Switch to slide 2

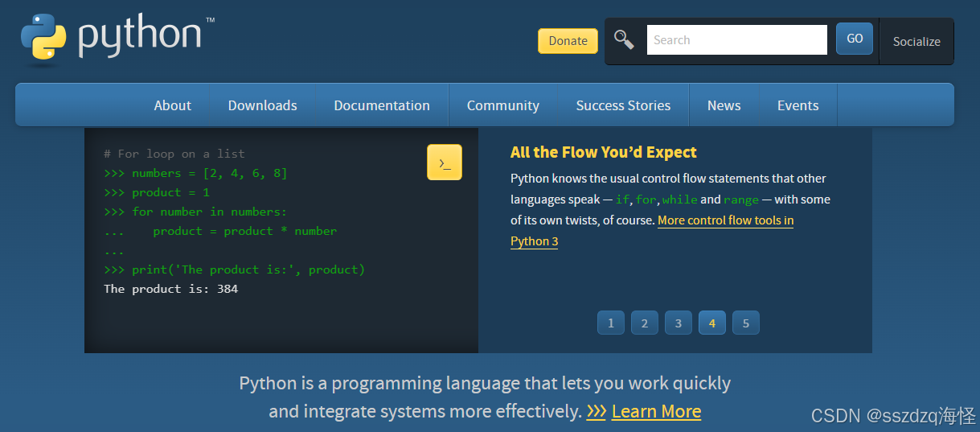[x=645, y=323]
